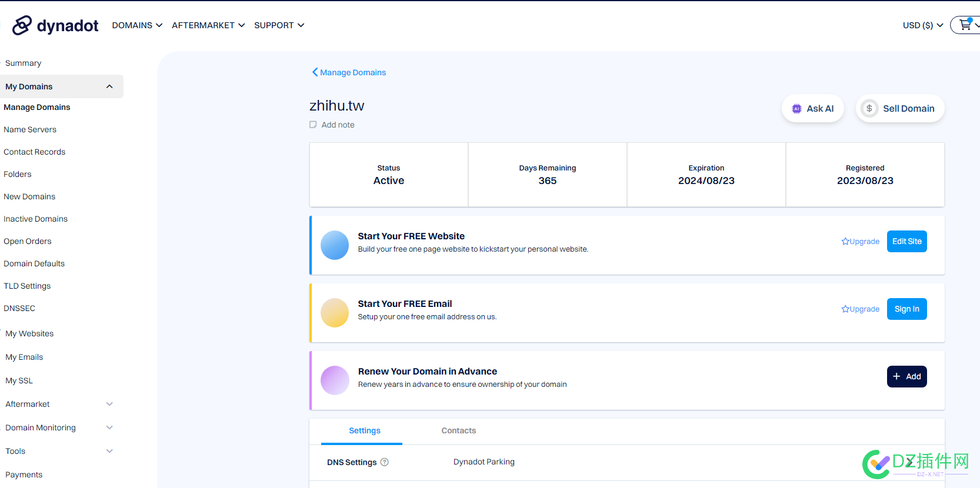Click the Add renewal button
Image resolution: width=980 pixels, height=488 pixels.
coord(907,376)
